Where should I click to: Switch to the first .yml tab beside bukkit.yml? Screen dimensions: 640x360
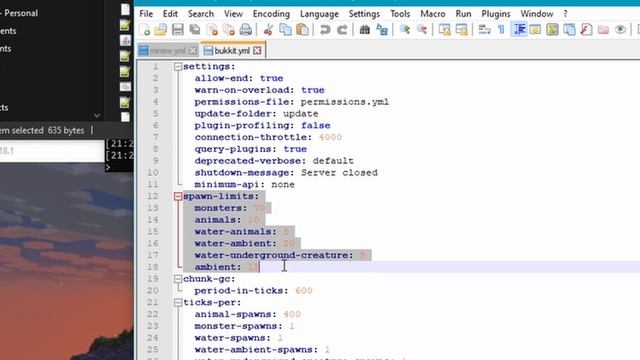167,51
